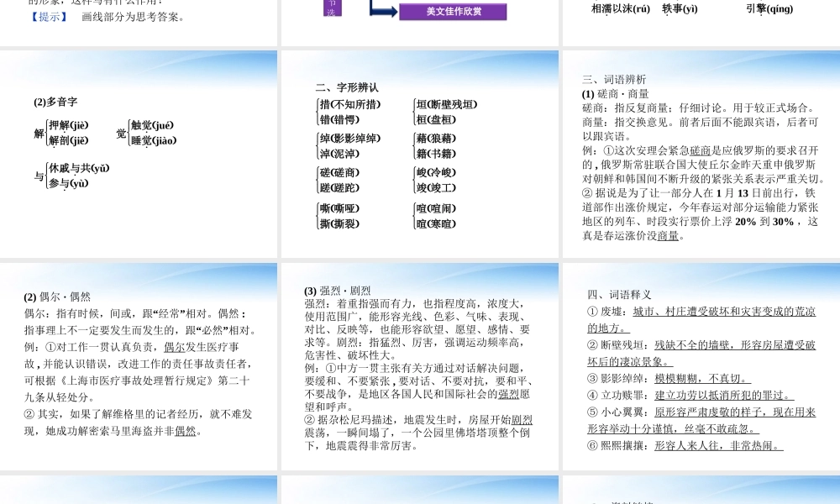840x504 pixels.
Task: Click the definition line ③ 影影绰绰
Action: pyautogui.click(x=669, y=379)
